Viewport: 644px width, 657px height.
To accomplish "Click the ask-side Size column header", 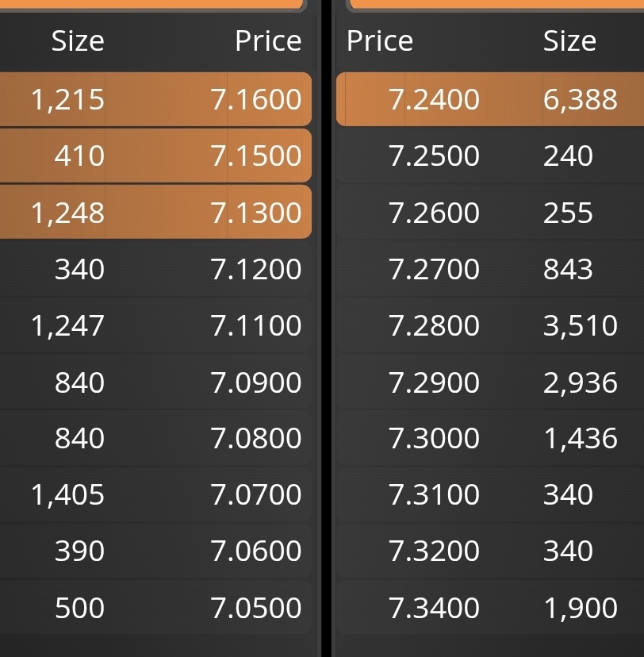I will [569, 40].
